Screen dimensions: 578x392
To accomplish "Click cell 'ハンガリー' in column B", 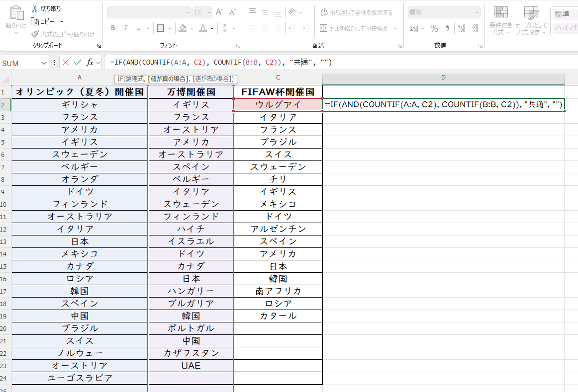I will (191, 291).
